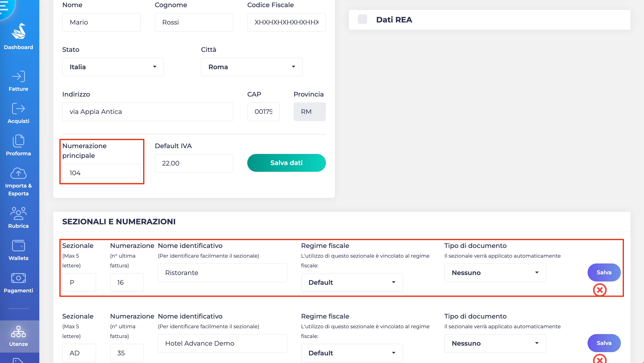
Task: Open the Città dropdown showing Roma
Action: coord(252,67)
